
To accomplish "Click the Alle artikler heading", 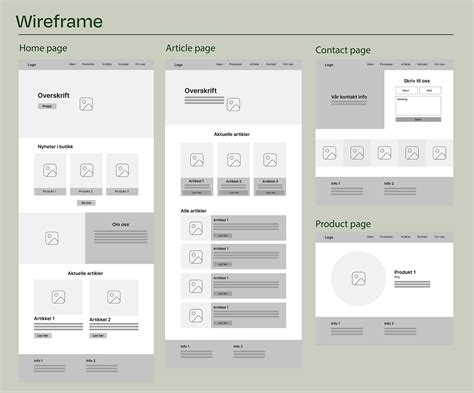I will 194,211.
